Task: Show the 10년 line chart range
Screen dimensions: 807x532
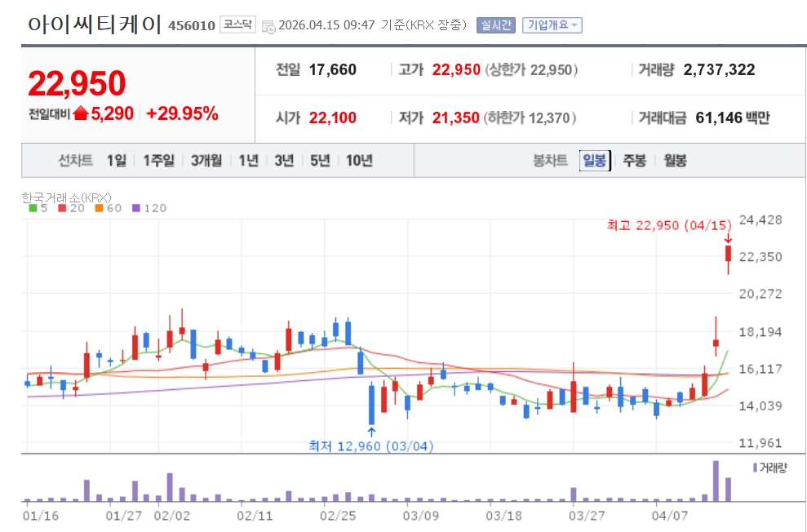Action: [x=359, y=161]
